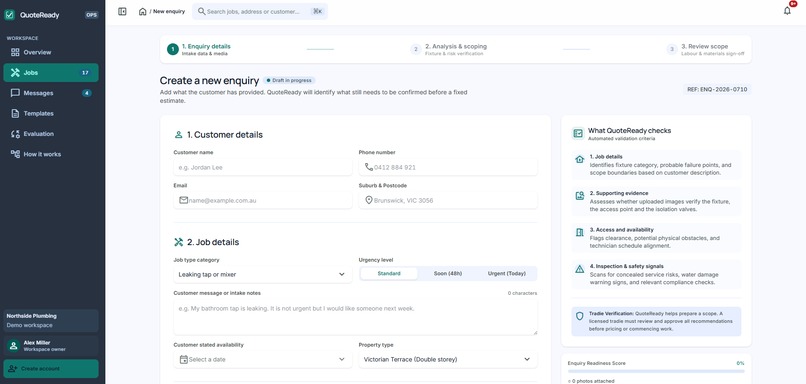The width and height of the screenshot is (806, 384).
Task: Open Overview in the sidebar
Action: click(x=51, y=52)
